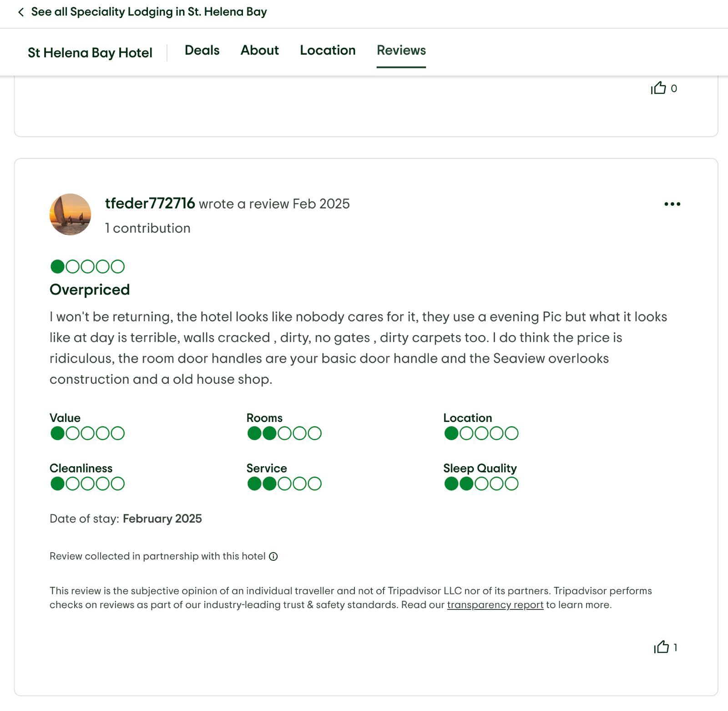Click the info icon beside partnership note

273,556
